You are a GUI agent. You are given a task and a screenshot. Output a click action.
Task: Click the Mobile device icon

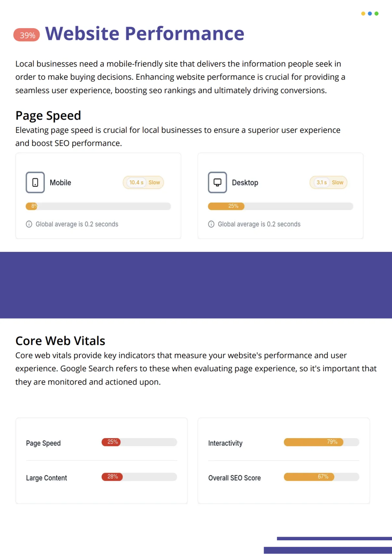click(35, 182)
